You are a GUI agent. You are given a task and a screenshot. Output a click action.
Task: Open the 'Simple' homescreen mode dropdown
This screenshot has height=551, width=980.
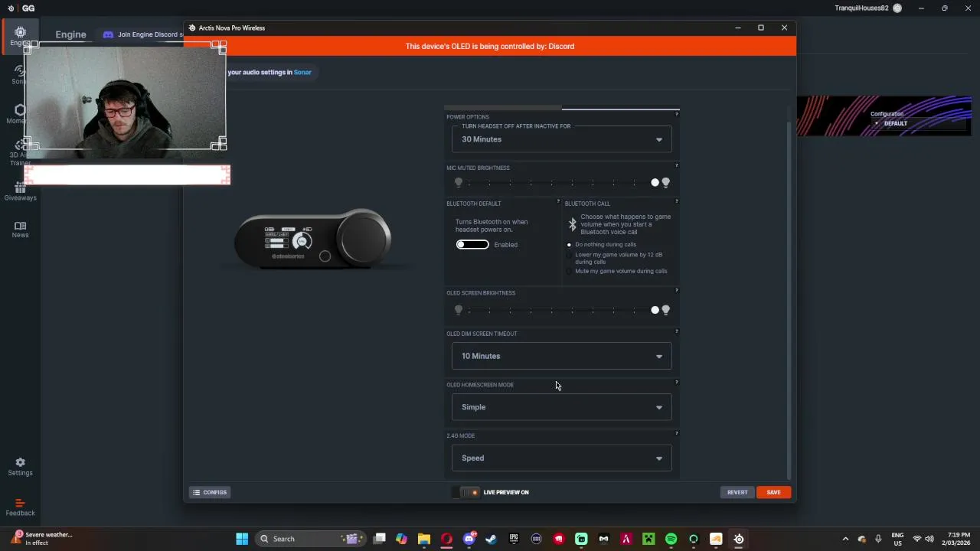(562, 407)
